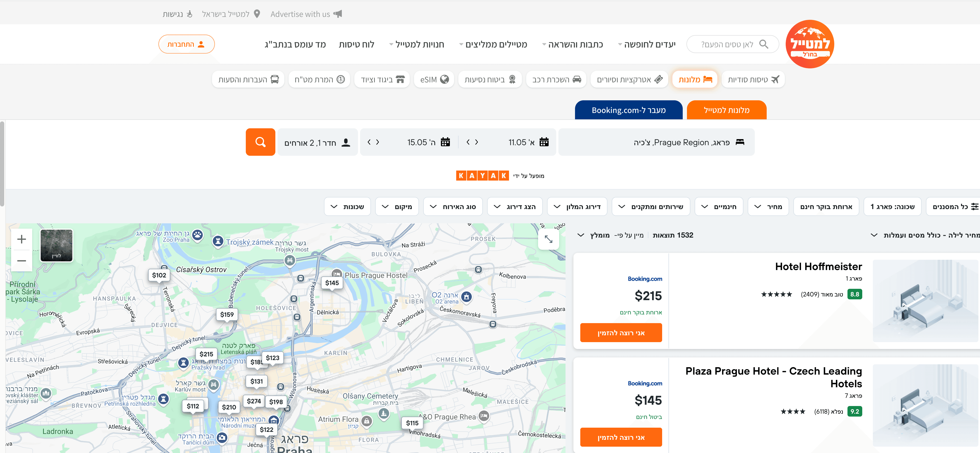Zoom out the map with minus button
The image size is (980, 453).
pos(22,261)
